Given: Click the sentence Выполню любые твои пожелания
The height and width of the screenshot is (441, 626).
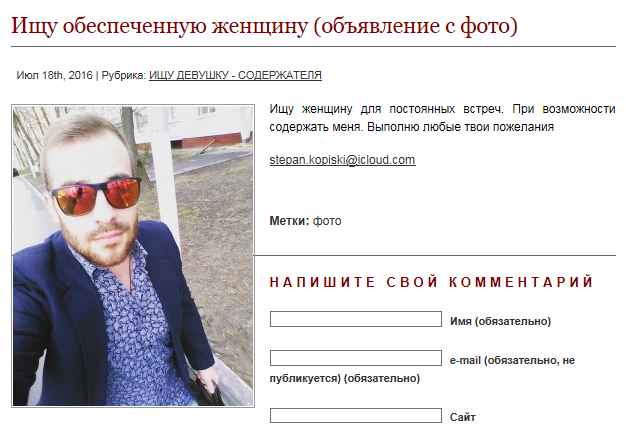Looking at the screenshot, I should [x=460, y=127].
